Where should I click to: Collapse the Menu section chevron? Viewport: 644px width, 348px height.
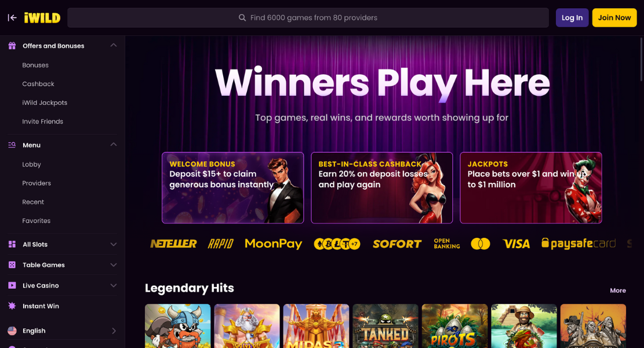pyautogui.click(x=114, y=144)
